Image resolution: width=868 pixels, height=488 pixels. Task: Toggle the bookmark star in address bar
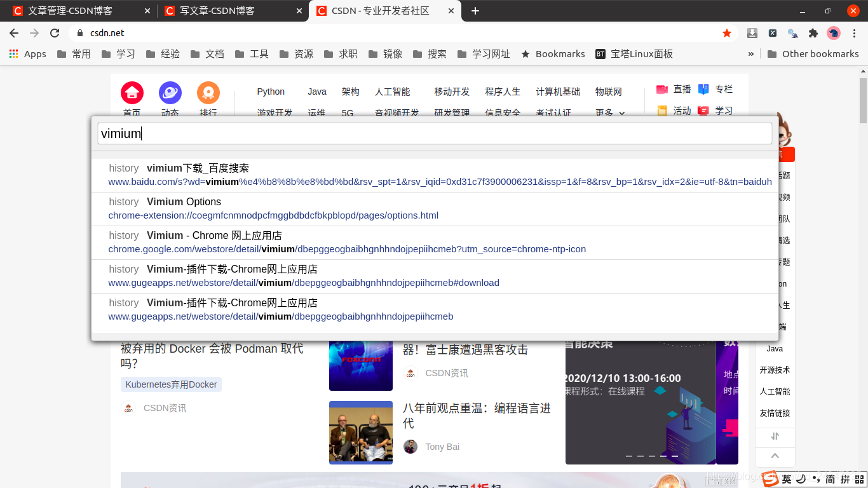[x=726, y=32]
